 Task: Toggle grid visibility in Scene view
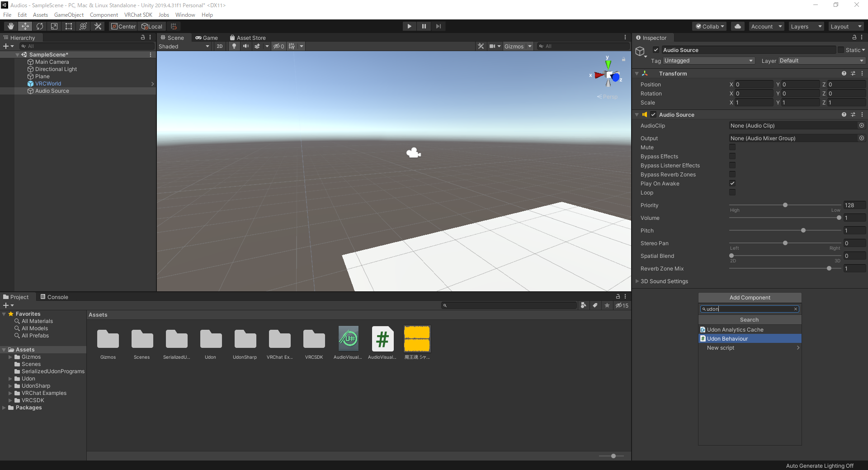click(292, 46)
